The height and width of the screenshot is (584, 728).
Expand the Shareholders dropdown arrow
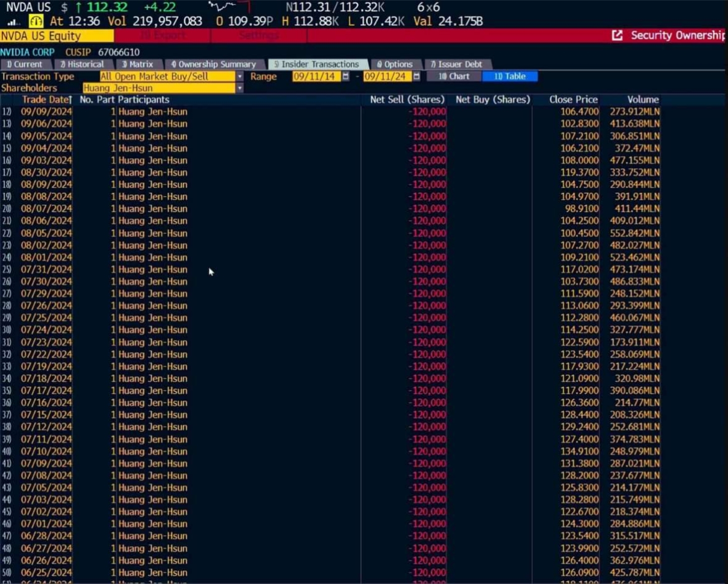click(240, 88)
